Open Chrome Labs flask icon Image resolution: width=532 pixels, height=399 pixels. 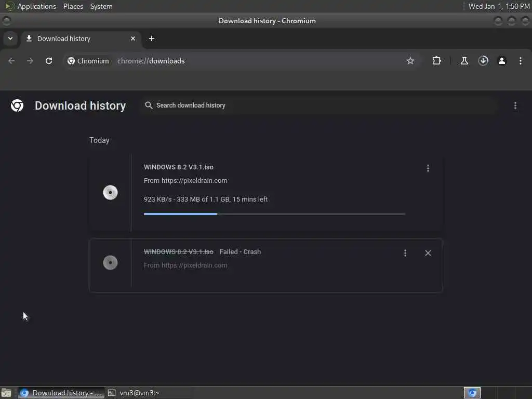(464, 61)
